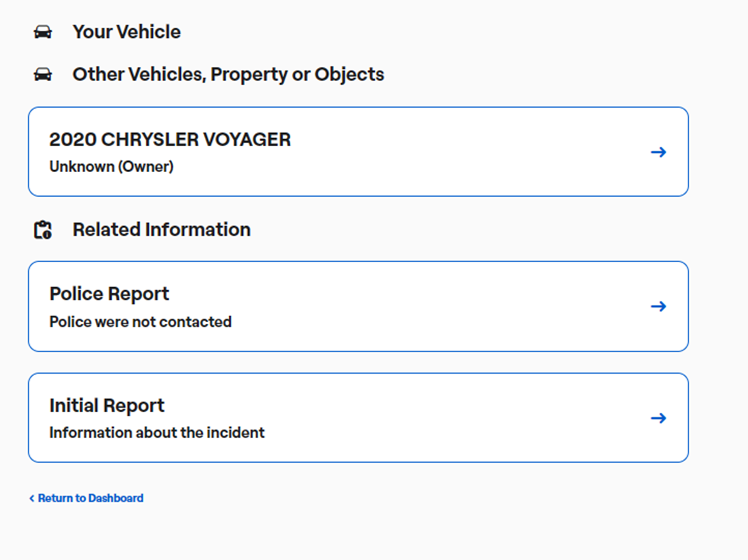
Task: Click the Unknown (Owner) text
Action: (x=111, y=166)
